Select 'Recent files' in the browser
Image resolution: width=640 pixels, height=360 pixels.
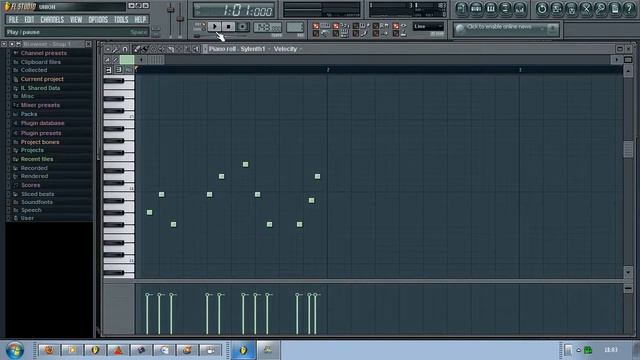pos(37,159)
